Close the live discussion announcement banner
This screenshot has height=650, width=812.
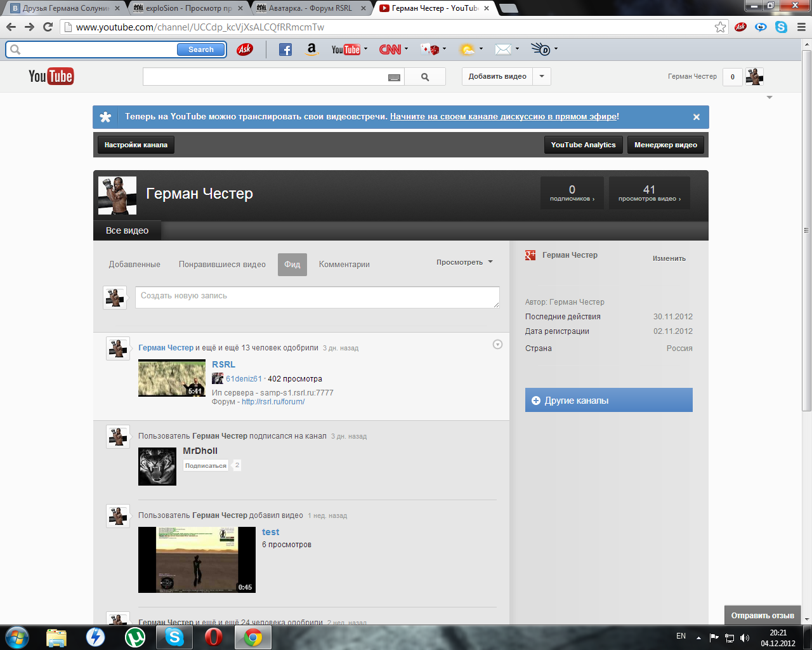point(697,117)
